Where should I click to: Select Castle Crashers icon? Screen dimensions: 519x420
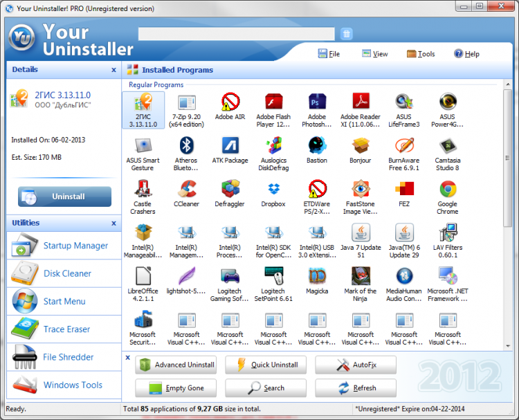click(x=143, y=189)
